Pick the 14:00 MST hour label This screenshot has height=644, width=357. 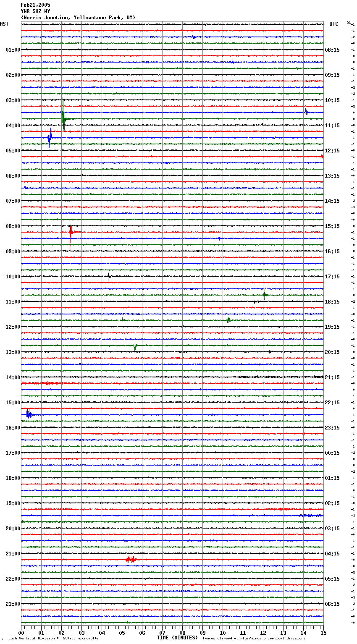(x=13, y=377)
